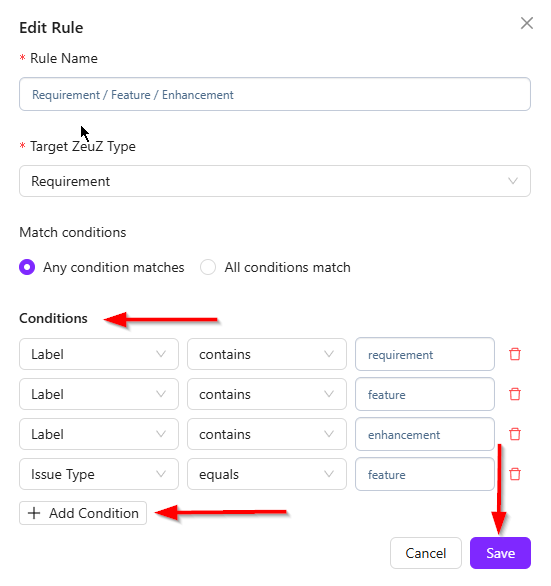Save the rule changes

(x=500, y=553)
